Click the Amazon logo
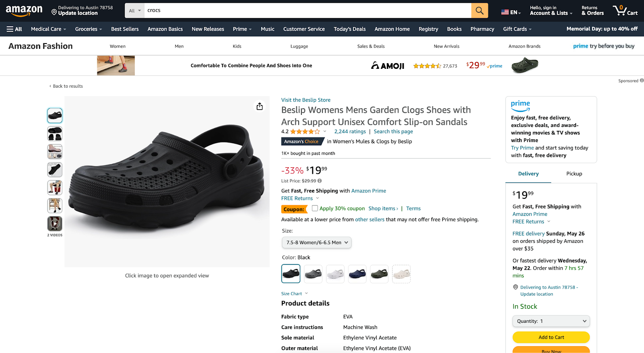The image size is (644, 353). [23, 10]
